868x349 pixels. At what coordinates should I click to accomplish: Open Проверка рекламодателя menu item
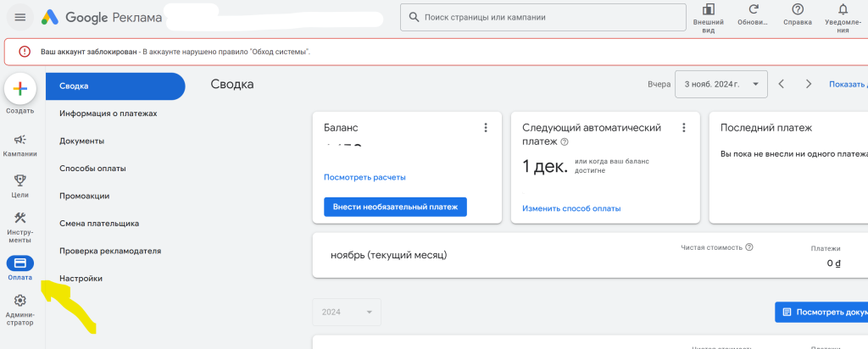[110, 251]
